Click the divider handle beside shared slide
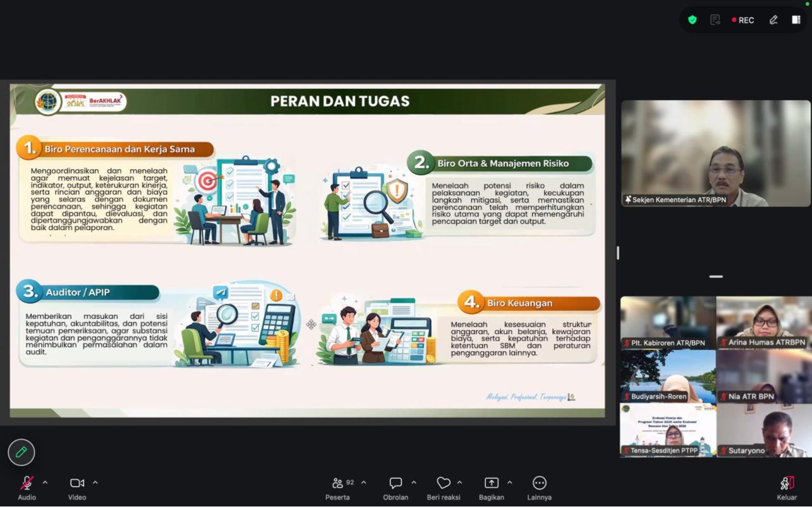Screen dimensions: 812x508 click(618, 253)
